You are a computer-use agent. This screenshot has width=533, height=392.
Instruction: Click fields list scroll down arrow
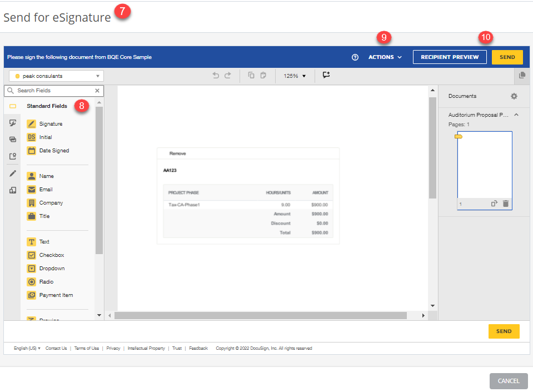[99, 315]
